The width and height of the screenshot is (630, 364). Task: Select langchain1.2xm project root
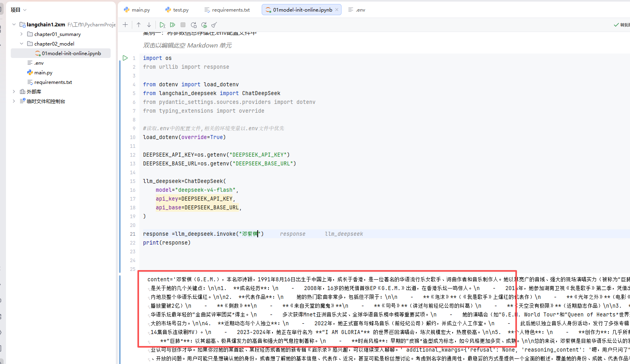coord(46,24)
